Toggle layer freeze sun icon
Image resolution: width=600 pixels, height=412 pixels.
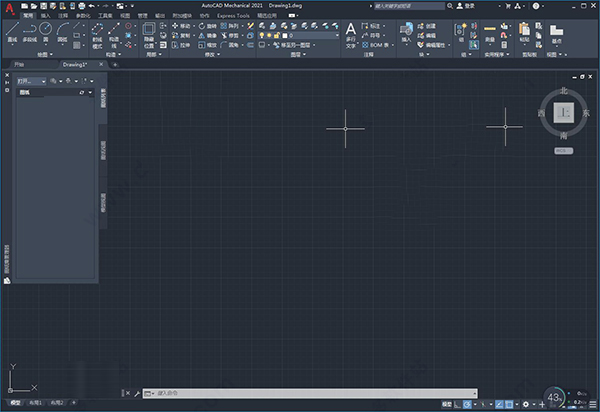269,36
